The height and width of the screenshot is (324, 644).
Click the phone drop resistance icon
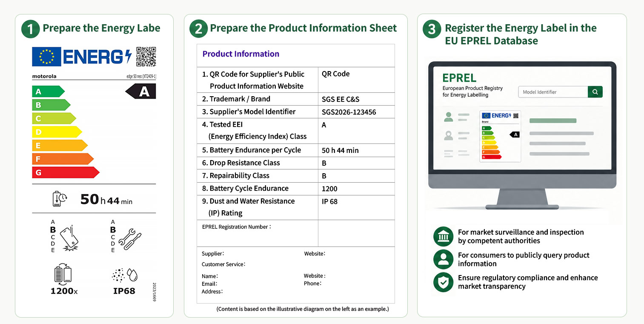point(69,237)
